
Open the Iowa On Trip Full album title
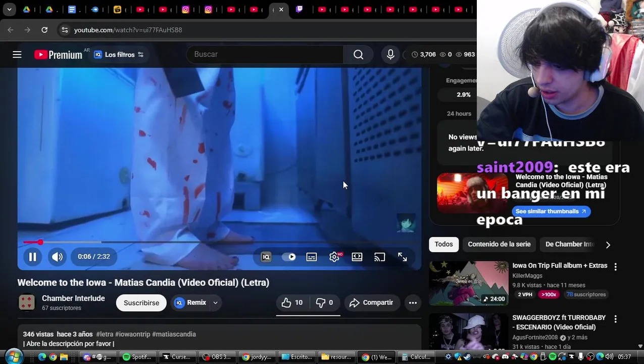click(x=560, y=265)
